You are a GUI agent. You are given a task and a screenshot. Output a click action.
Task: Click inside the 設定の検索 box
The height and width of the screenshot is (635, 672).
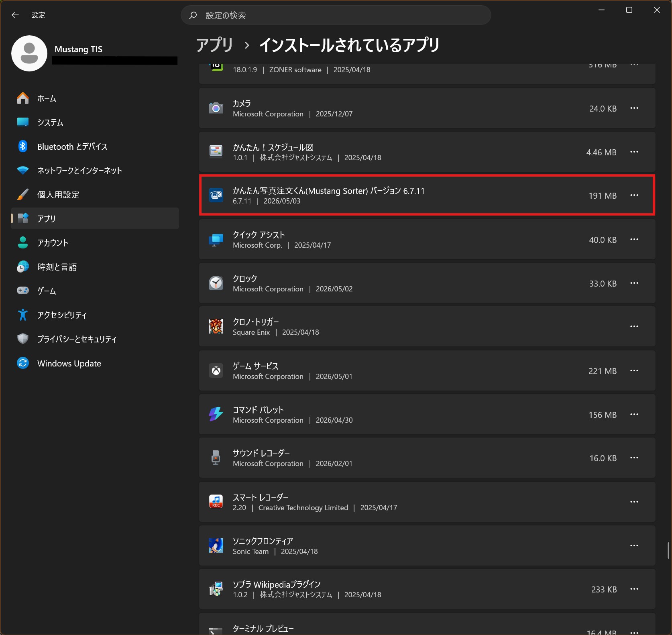pos(336,15)
